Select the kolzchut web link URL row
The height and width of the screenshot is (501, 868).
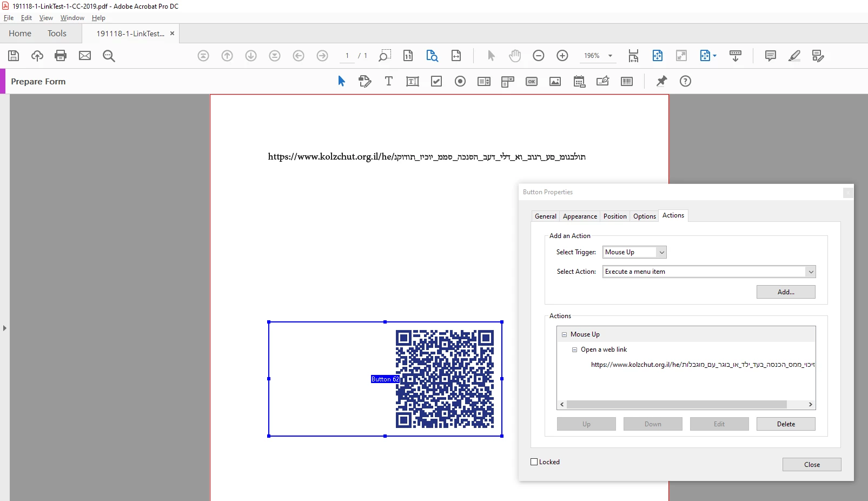702,365
